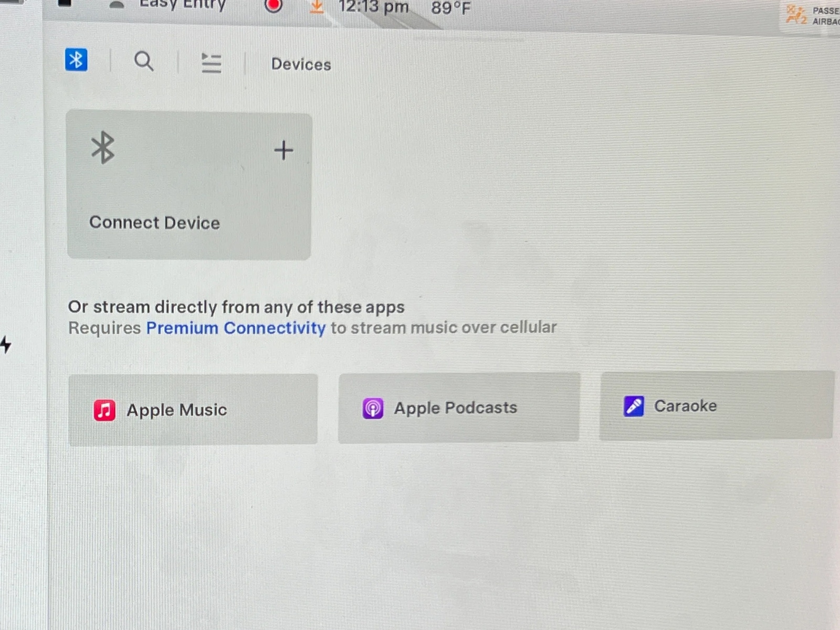
Task: Launch the Apple Music app button
Action: [193, 409]
